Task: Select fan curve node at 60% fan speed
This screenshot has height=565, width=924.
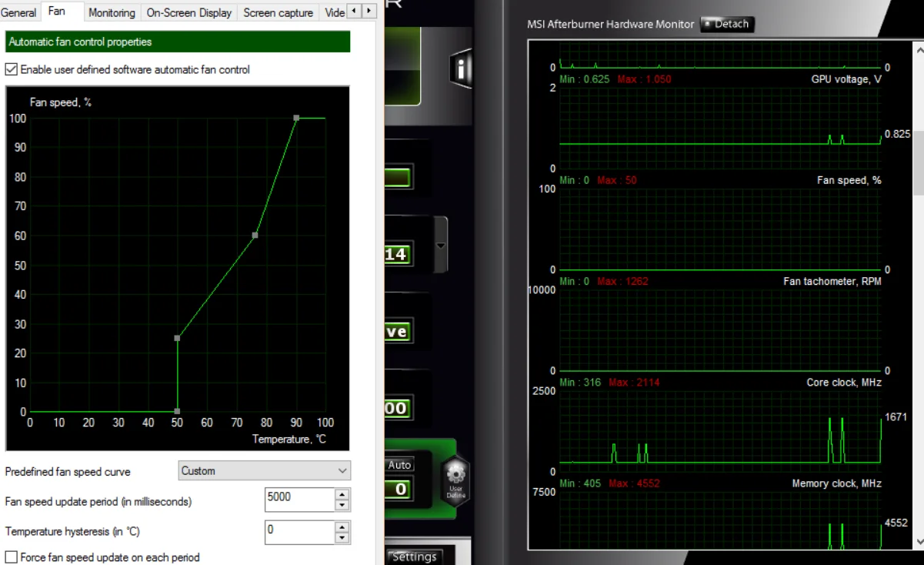Action: pyautogui.click(x=255, y=235)
